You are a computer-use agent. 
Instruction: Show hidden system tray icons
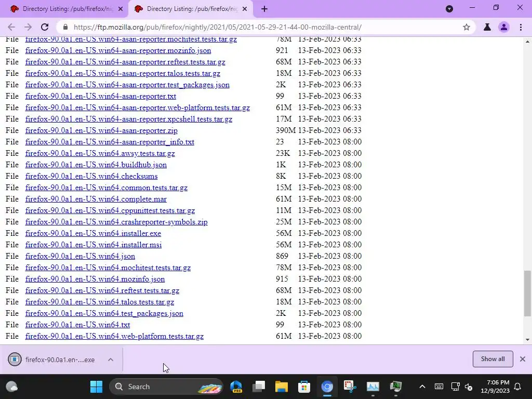point(422,387)
